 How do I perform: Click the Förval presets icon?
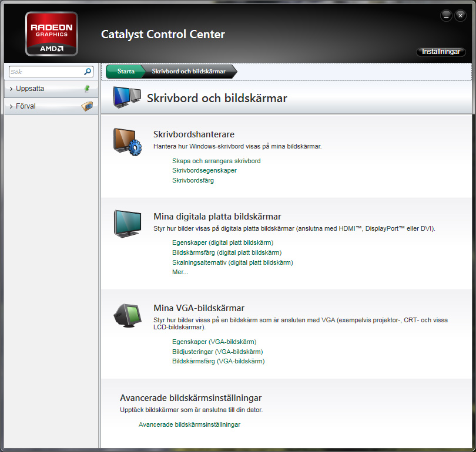(87, 106)
